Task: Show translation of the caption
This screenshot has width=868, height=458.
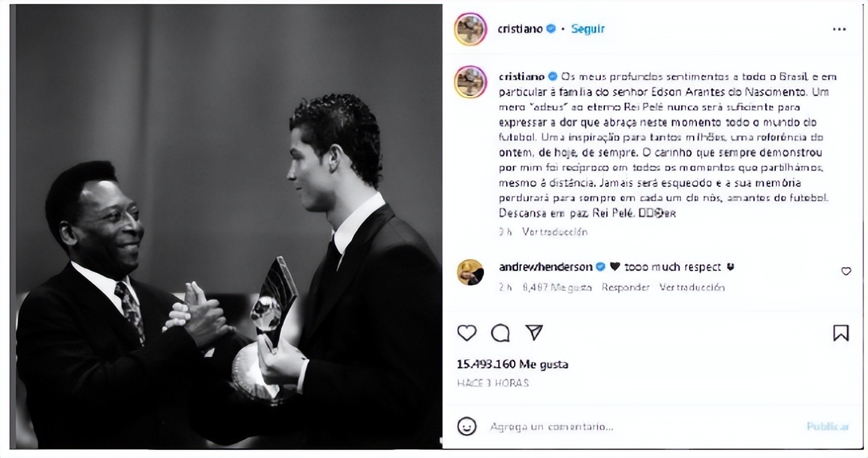Action: [x=554, y=232]
